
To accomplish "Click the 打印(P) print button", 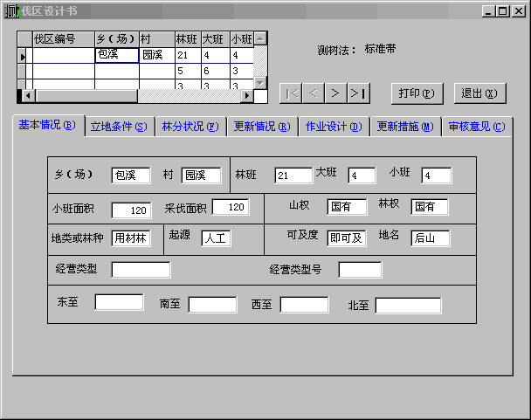I will (x=417, y=93).
